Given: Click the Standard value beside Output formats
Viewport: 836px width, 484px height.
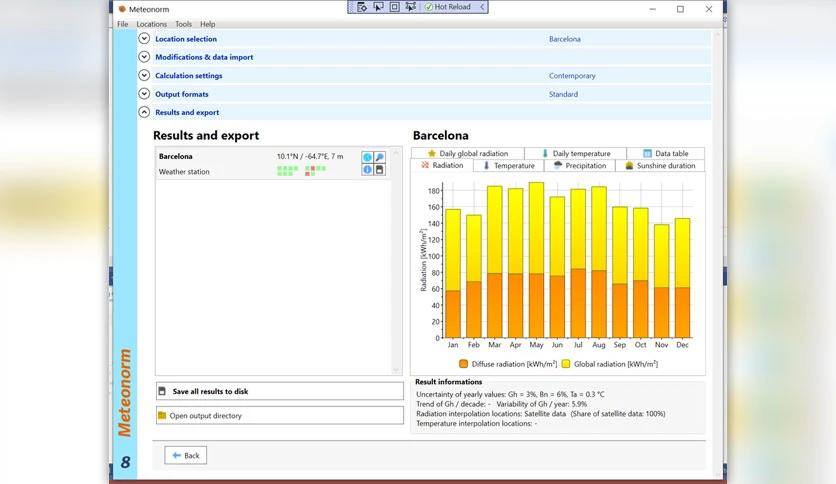Looking at the screenshot, I should (x=563, y=94).
